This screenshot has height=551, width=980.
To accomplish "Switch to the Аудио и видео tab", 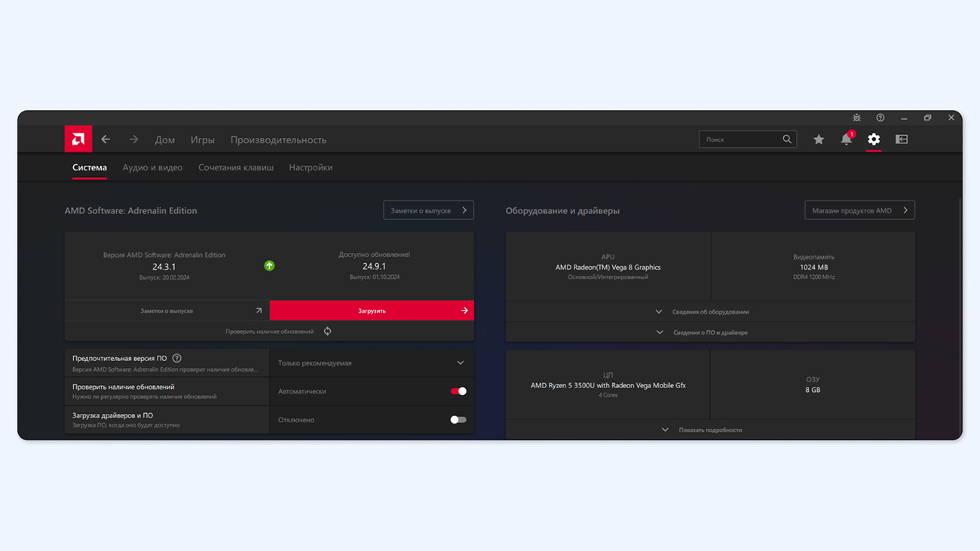I will 152,167.
